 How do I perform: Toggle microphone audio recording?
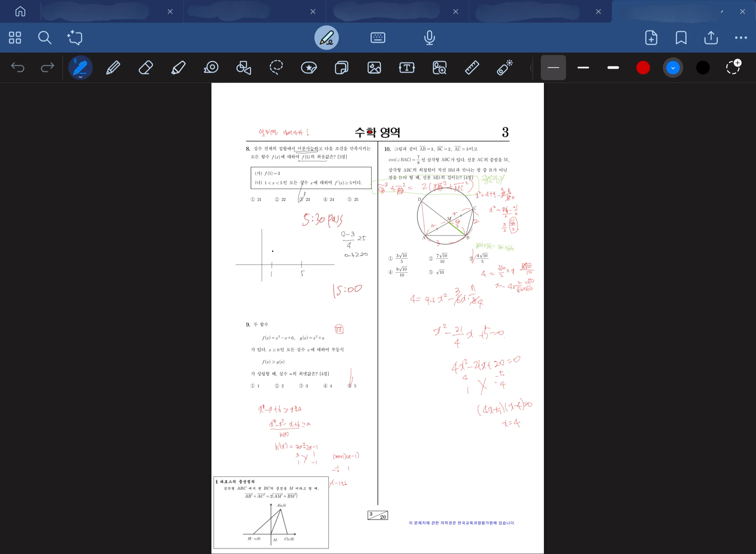430,38
